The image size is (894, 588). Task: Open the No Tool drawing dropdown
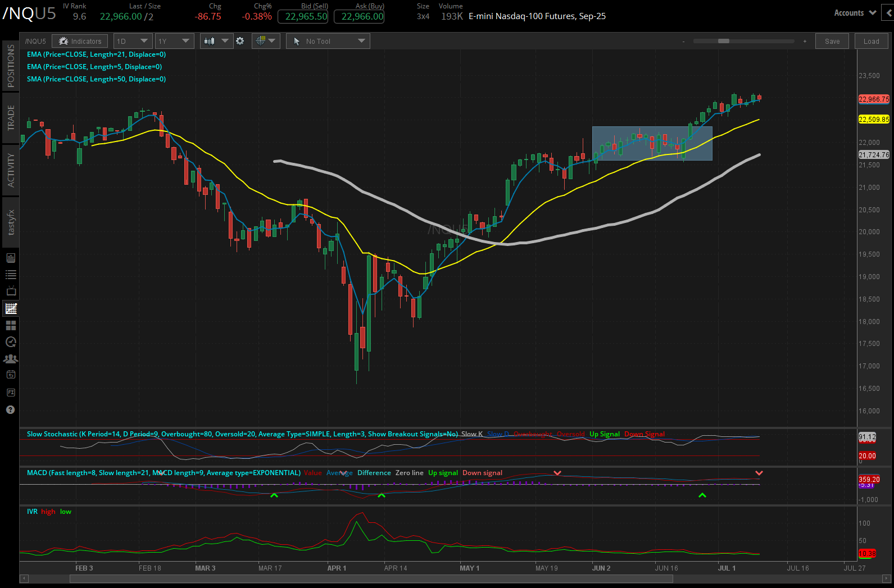(x=328, y=41)
